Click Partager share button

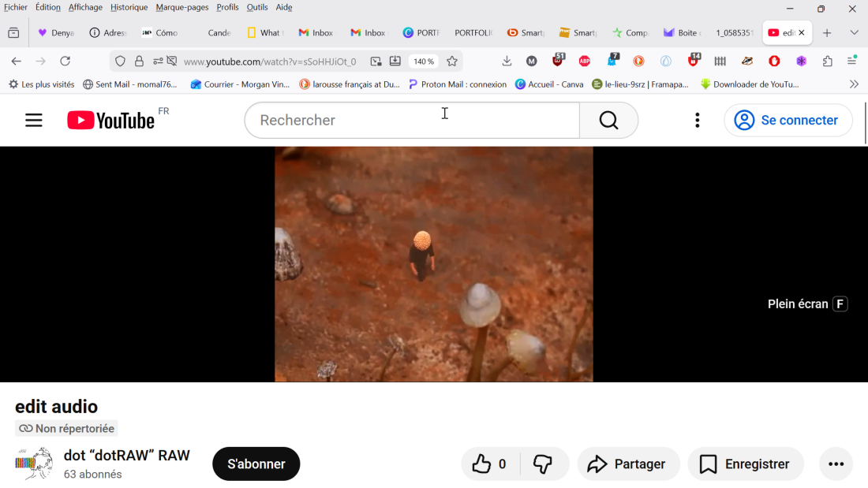point(628,464)
